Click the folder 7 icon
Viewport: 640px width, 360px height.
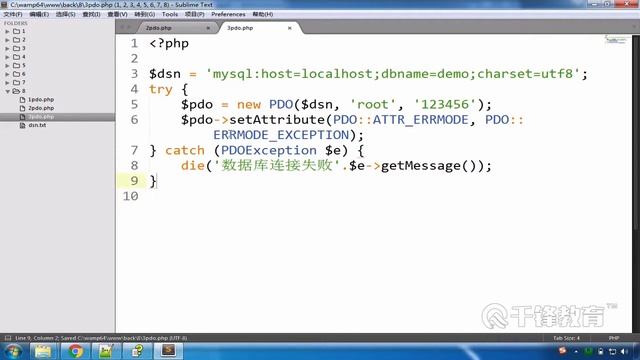click(x=16, y=83)
